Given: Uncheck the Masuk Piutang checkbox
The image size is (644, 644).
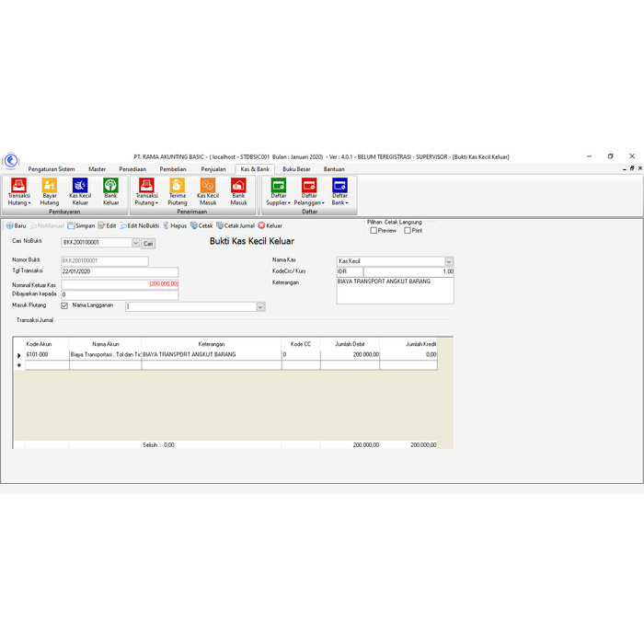Looking at the screenshot, I should pyautogui.click(x=64, y=305).
